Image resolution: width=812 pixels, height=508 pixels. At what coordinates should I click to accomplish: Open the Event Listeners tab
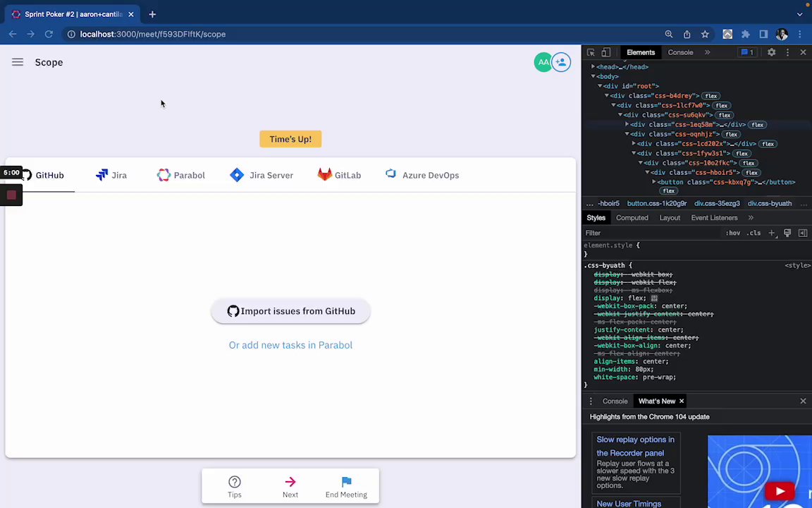[x=714, y=218]
